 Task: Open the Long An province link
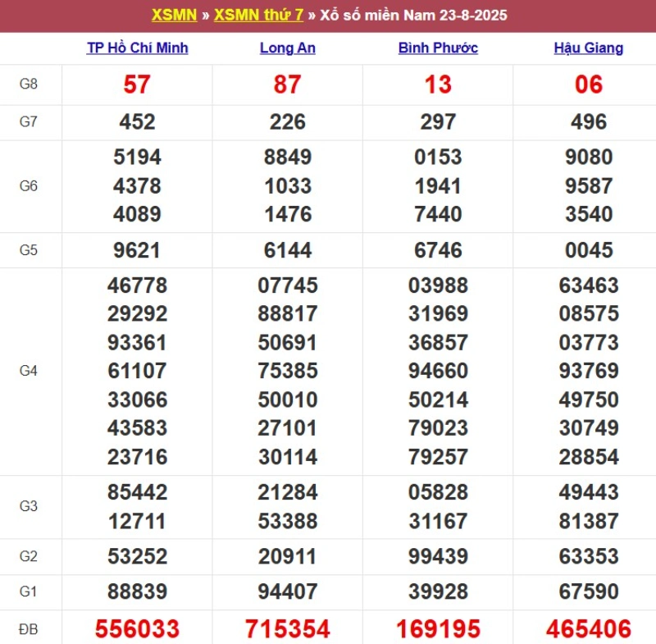click(x=287, y=48)
